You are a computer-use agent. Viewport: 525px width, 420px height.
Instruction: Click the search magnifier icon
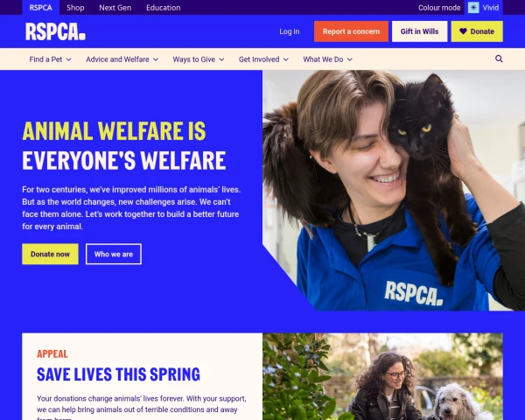pyautogui.click(x=499, y=59)
